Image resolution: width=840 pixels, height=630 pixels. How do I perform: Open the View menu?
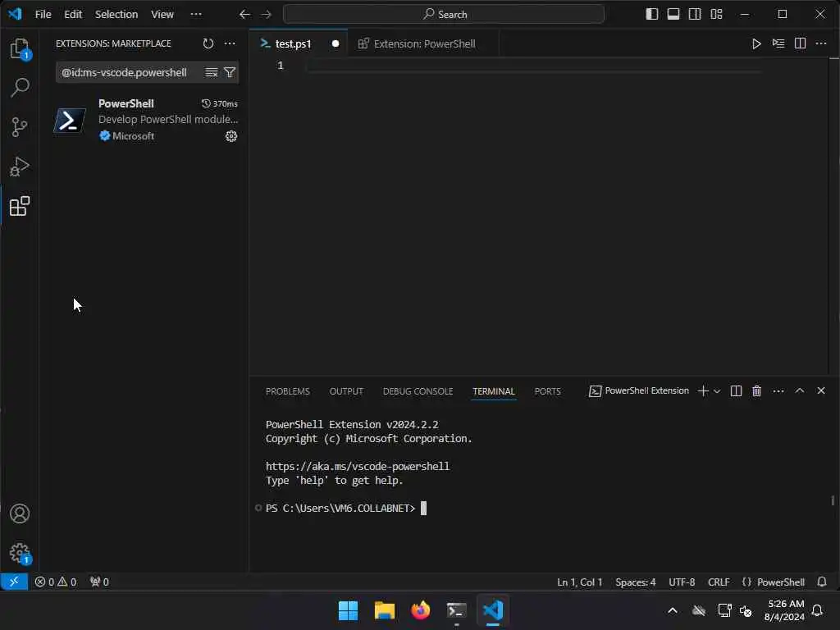(x=162, y=15)
